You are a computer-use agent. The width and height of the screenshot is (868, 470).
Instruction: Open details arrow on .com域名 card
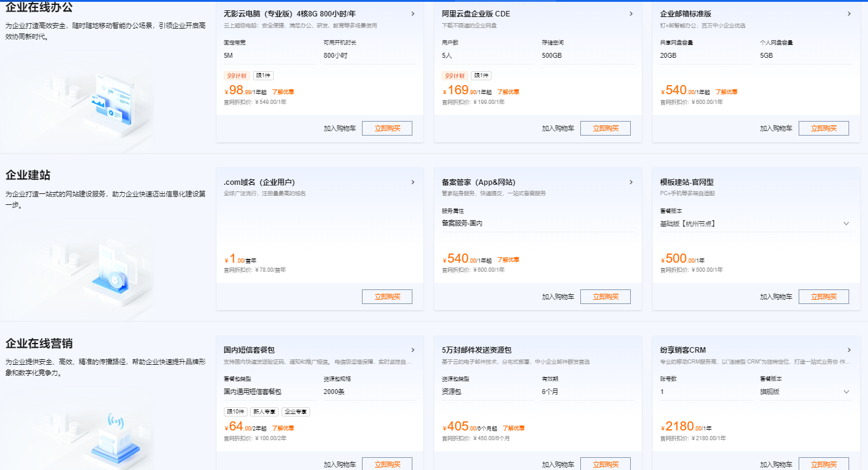coord(413,182)
